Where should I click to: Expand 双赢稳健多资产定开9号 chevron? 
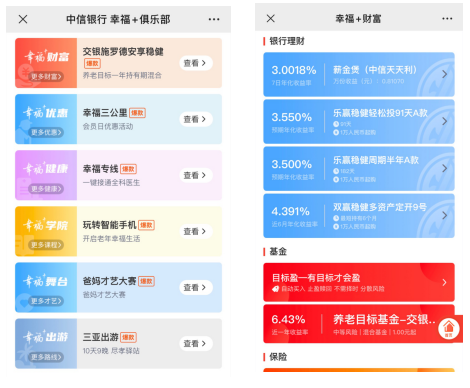(444, 215)
